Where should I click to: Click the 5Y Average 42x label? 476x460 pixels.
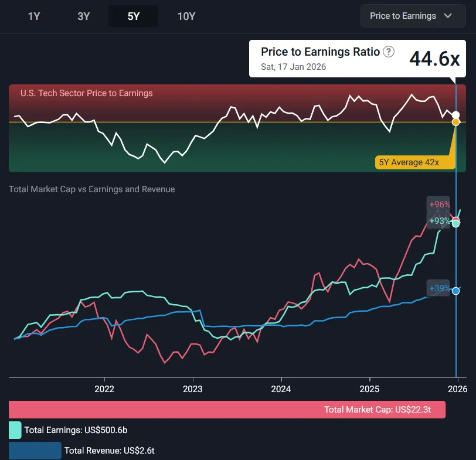pyautogui.click(x=409, y=162)
